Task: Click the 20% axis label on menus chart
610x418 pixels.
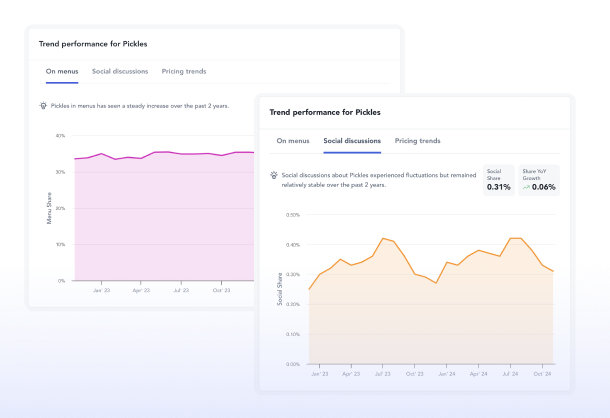Action: [x=60, y=208]
